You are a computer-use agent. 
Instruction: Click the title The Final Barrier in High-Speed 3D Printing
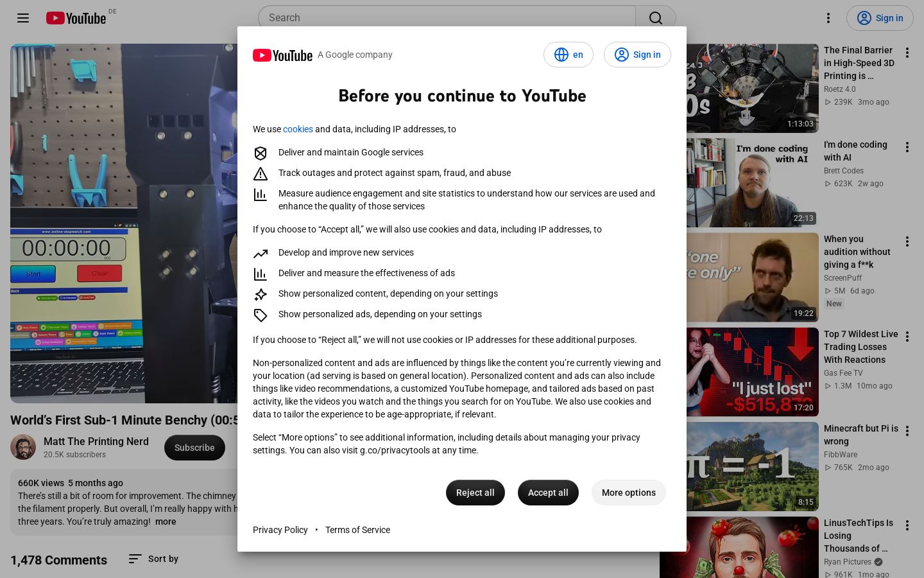tap(859, 63)
